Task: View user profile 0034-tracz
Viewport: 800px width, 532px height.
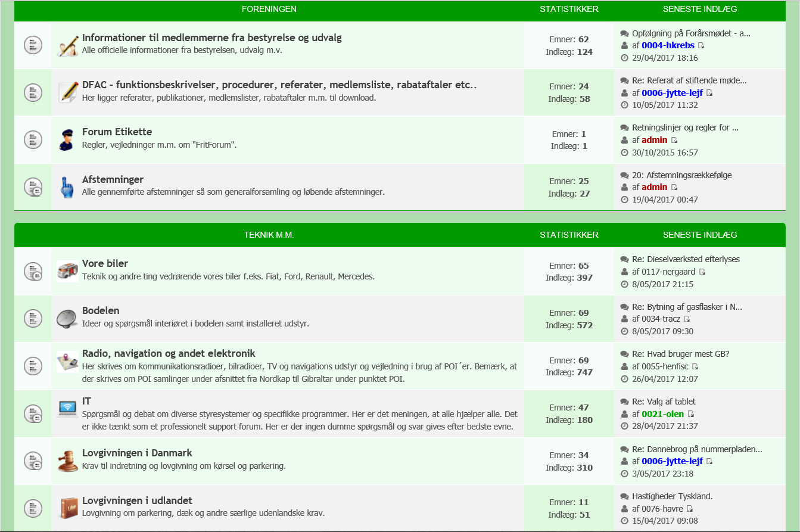Action: tap(661, 319)
